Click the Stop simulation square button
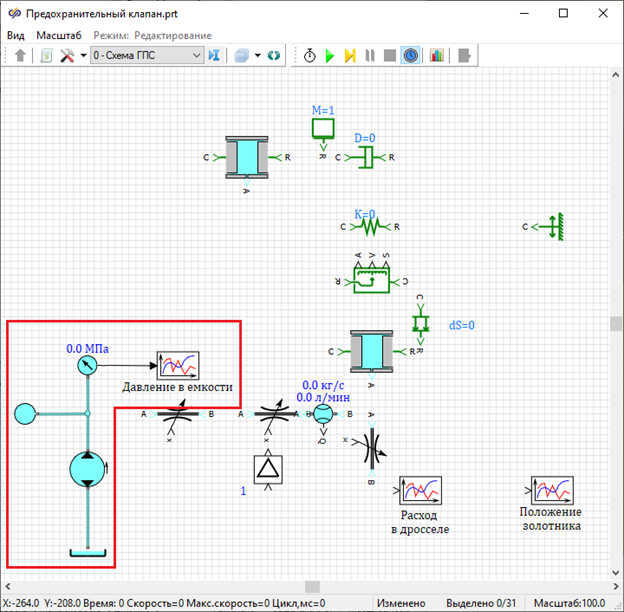Screen dimensions: 624x612 389,56
